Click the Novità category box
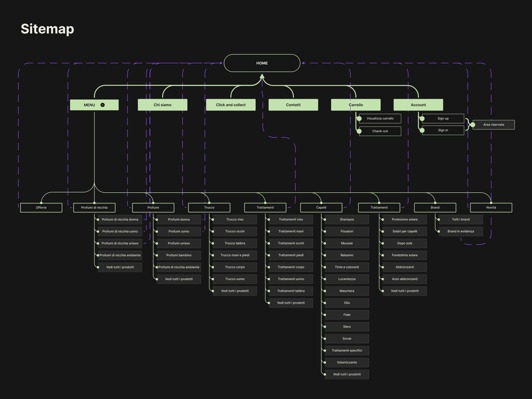 [x=491, y=208]
